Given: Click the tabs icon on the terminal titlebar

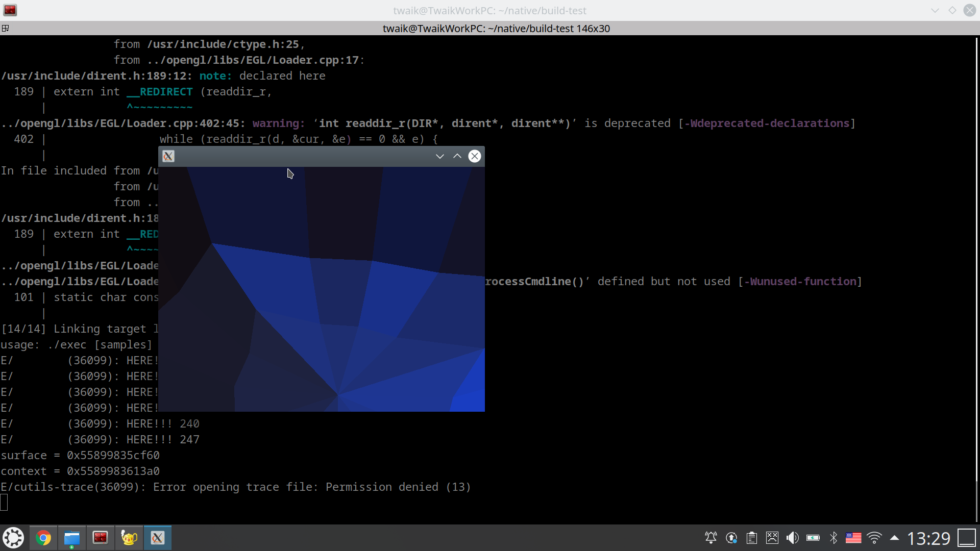Looking at the screenshot, I should 6,28.
